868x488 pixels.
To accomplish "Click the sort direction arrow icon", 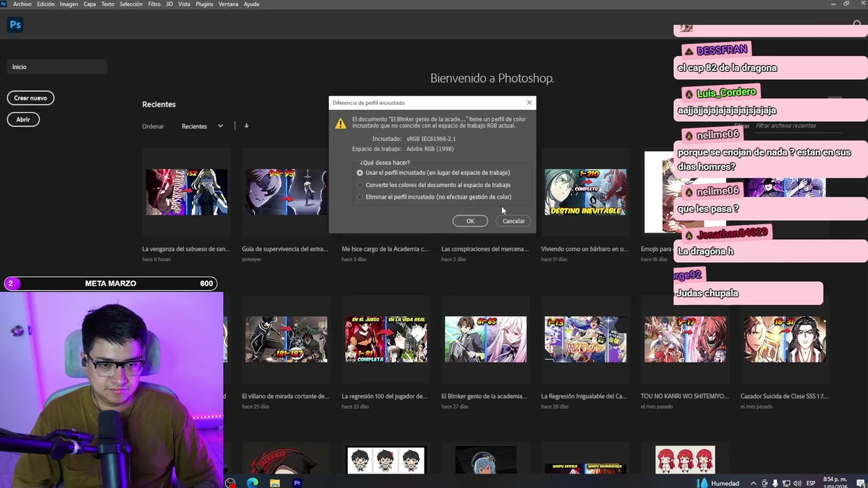I will coord(246,126).
